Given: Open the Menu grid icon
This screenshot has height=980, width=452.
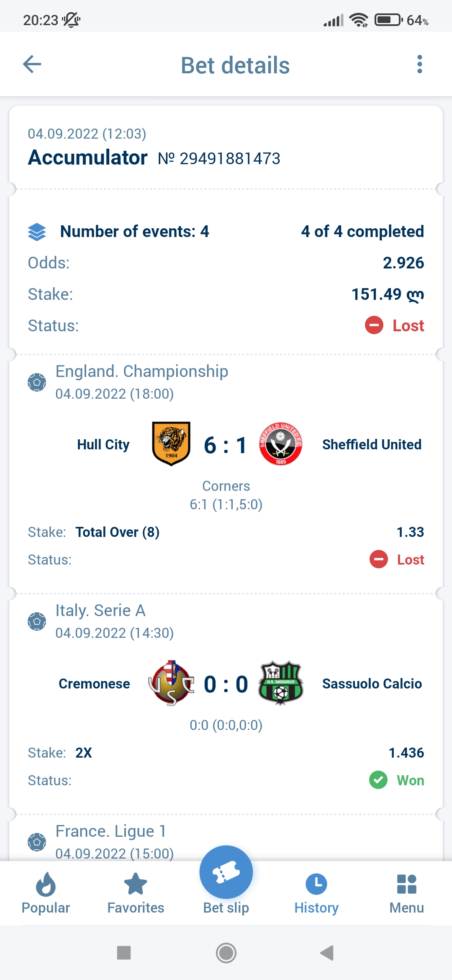Looking at the screenshot, I should tap(406, 893).
